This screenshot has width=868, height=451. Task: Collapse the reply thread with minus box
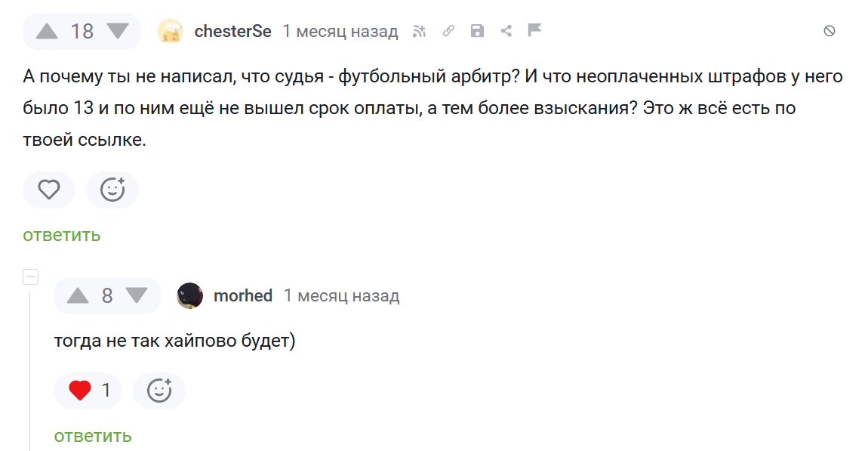point(31,276)
